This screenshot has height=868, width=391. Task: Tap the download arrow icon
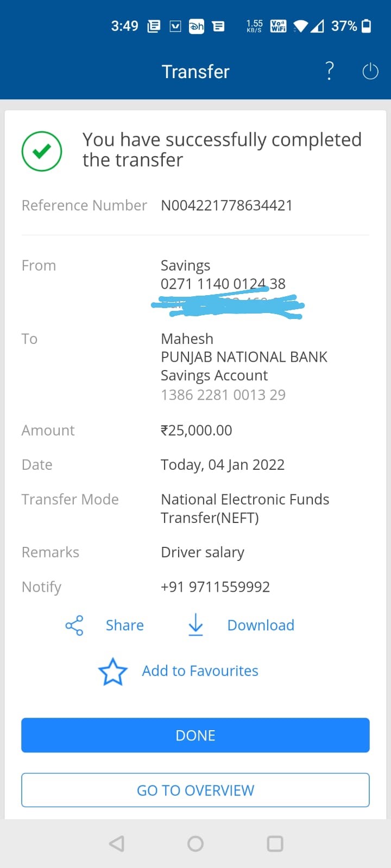coord(195,625)
